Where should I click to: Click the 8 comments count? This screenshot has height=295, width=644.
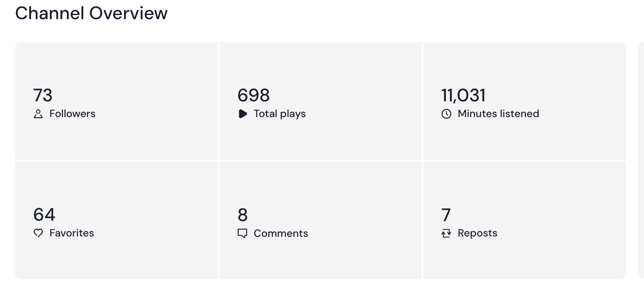[x=243, y=215]
